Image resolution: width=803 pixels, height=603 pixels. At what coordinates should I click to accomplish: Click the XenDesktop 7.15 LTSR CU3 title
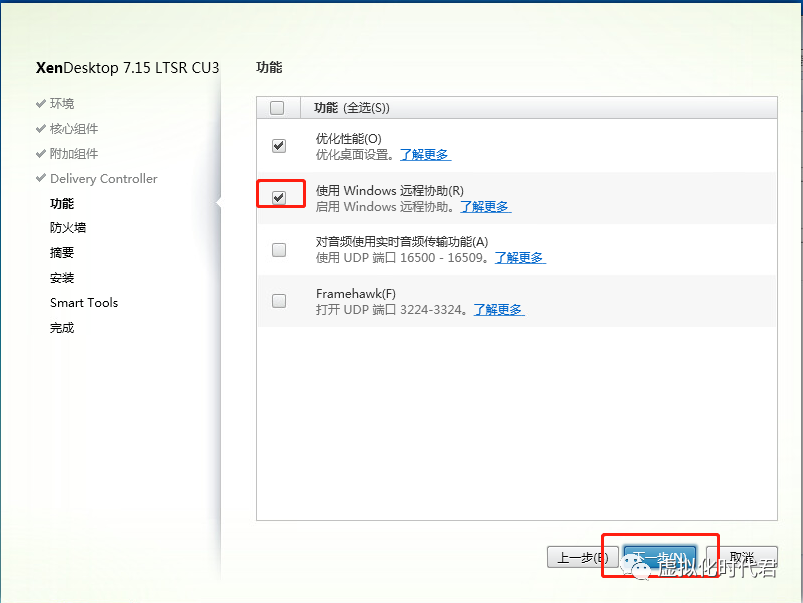[x=128, y=68]
